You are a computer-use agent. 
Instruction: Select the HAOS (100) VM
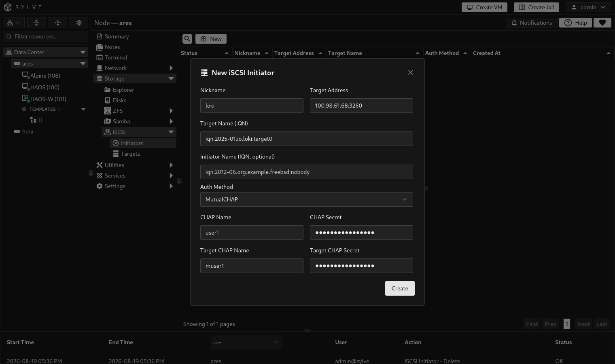[x=45, y=87]
